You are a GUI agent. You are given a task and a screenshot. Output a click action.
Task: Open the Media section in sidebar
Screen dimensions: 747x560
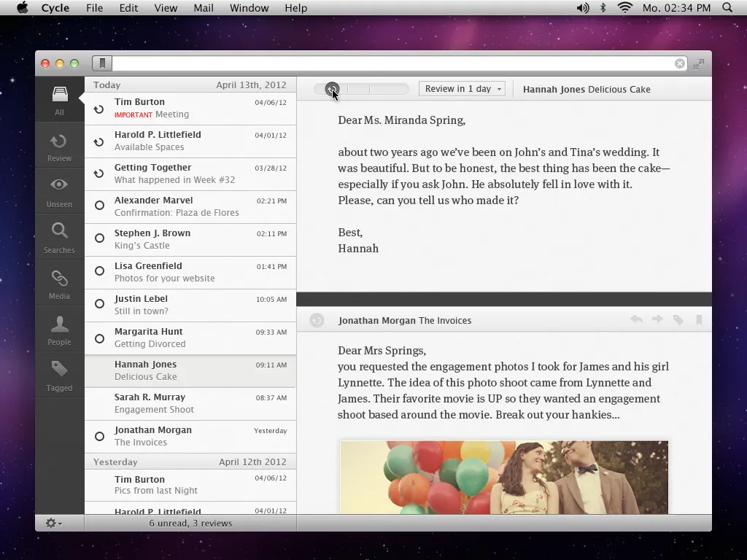coord(60,284)
